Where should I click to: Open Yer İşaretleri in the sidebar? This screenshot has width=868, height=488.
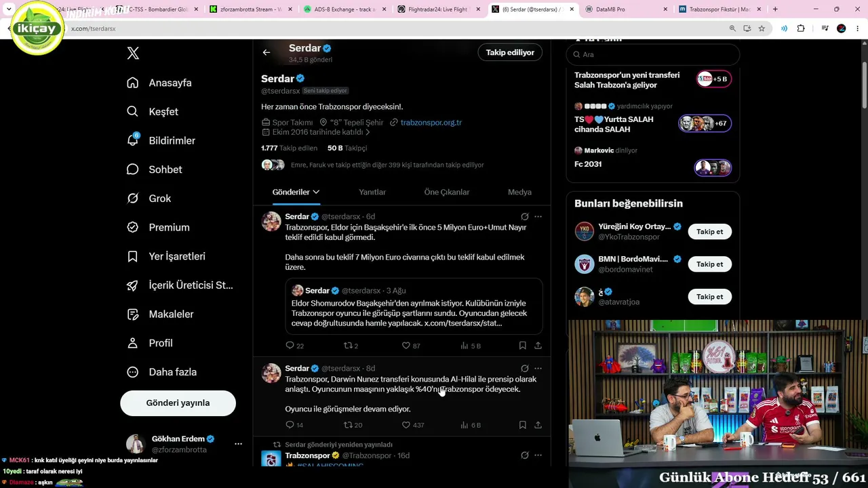[x=166, y=256]
